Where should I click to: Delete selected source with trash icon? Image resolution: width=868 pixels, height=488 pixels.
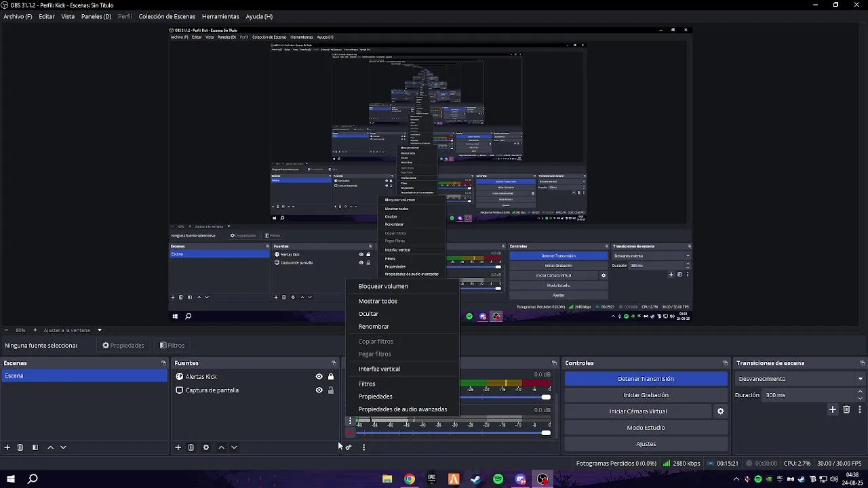point(191,447)
